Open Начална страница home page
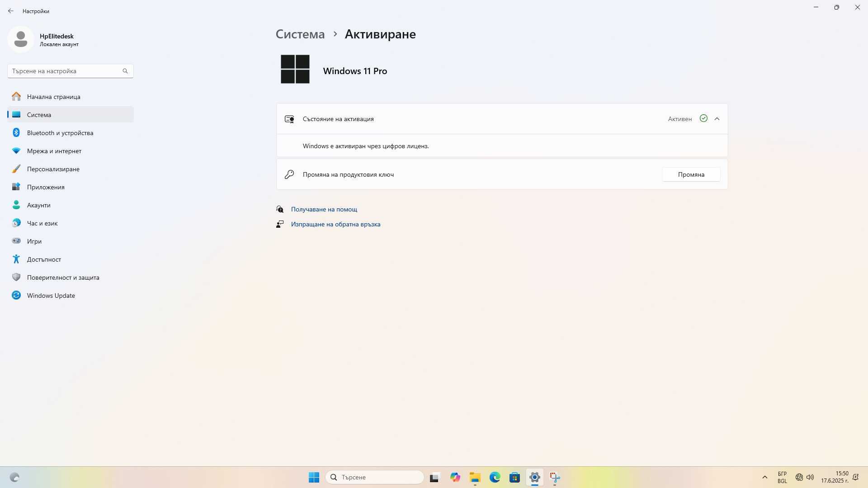Screen dimensions: 868x488 coord(70,97)
